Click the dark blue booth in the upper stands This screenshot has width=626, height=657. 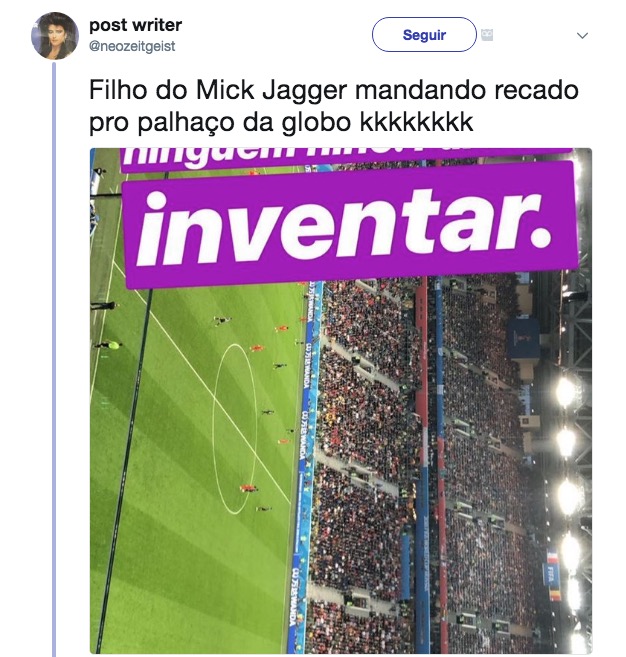point(524,339)
